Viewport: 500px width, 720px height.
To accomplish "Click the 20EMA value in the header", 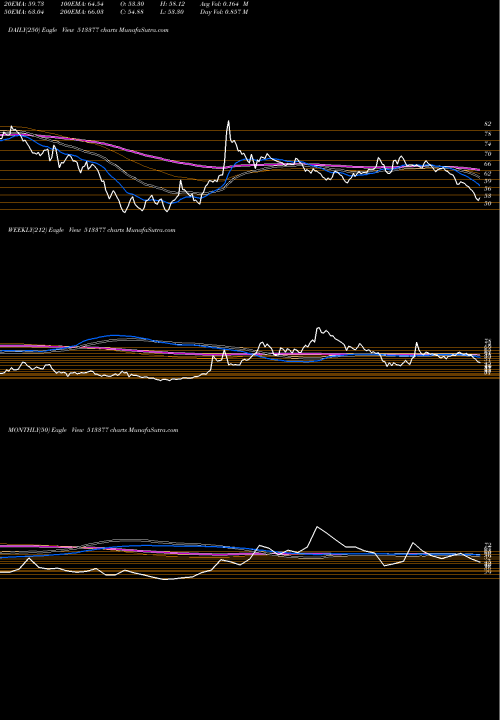I will click(x=22, y=4).
